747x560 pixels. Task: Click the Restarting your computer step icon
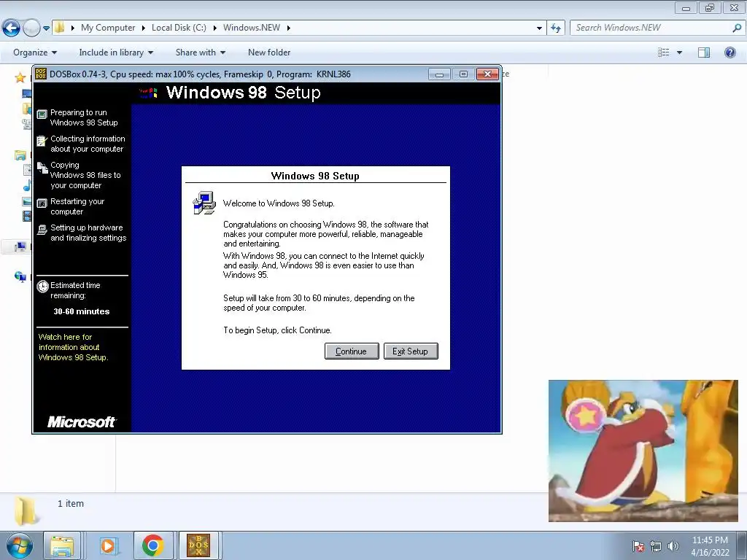click(x=42, y=203)
